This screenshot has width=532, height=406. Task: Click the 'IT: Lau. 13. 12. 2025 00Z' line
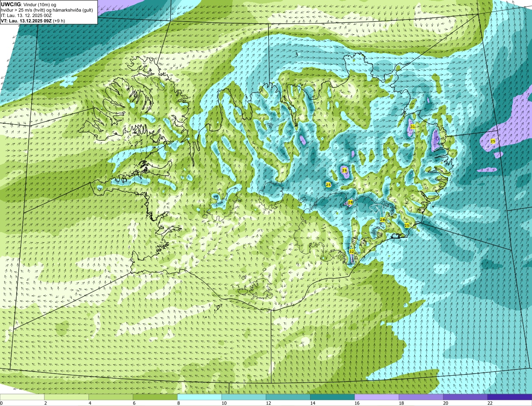(x=27, y=15)
